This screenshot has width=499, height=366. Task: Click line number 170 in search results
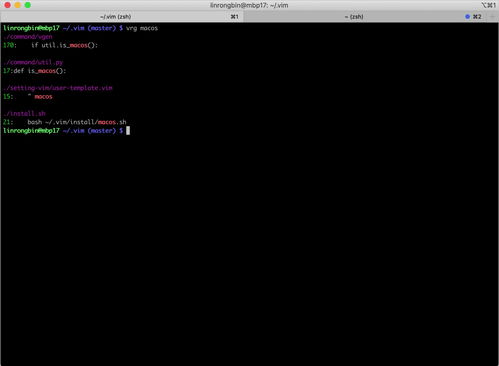tap(8, 45)
